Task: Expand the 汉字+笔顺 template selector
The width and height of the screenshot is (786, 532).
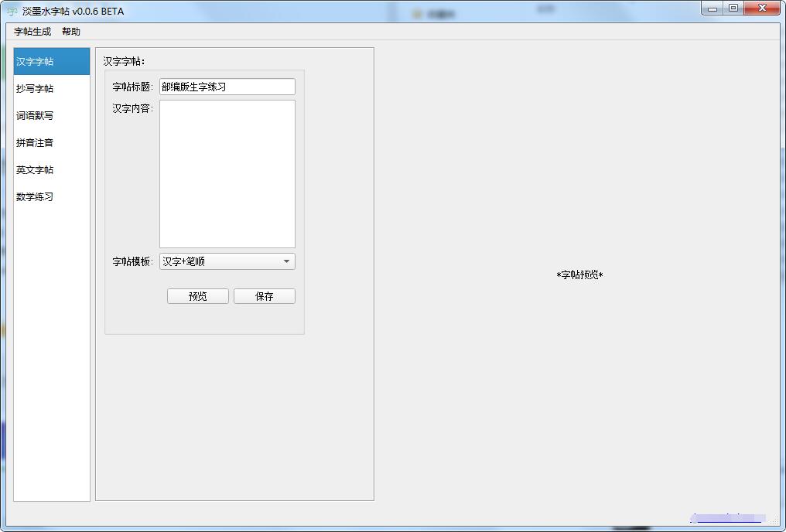Action: 227,261
